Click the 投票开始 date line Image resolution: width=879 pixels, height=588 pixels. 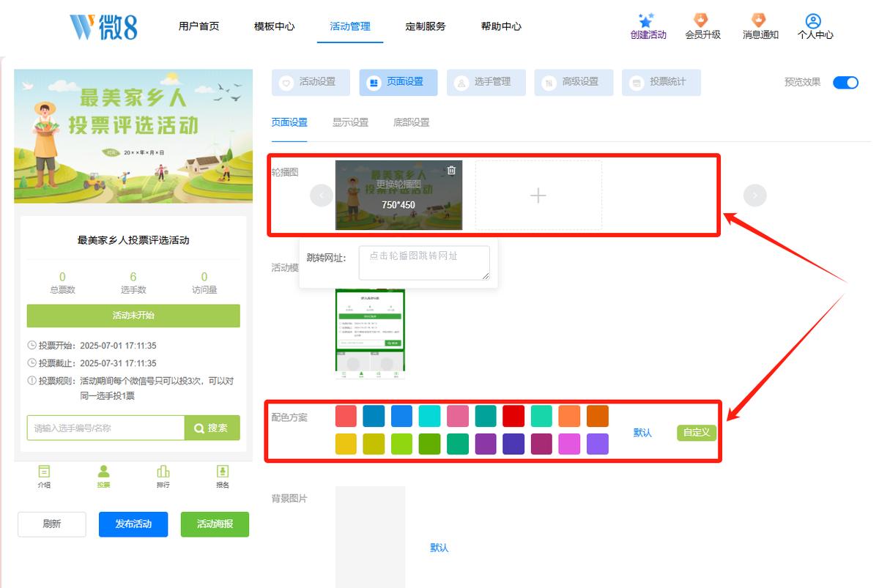(x=92, y=346)
